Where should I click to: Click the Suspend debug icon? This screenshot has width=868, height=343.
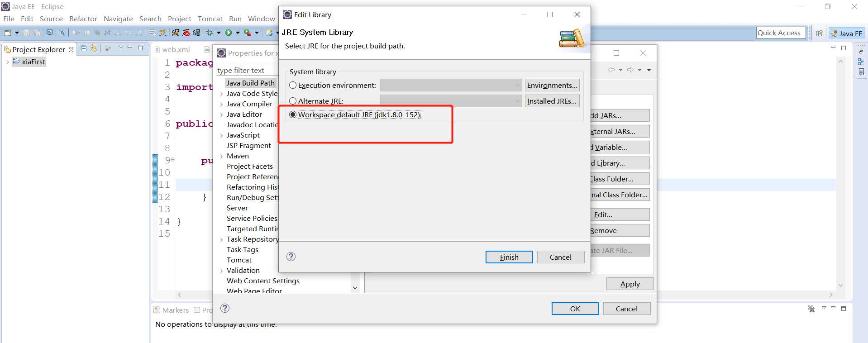(86, 33)
